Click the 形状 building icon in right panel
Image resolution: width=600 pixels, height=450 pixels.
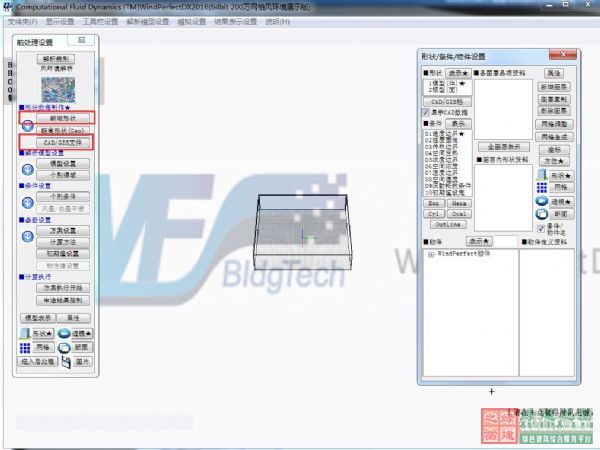click(542, 175)
